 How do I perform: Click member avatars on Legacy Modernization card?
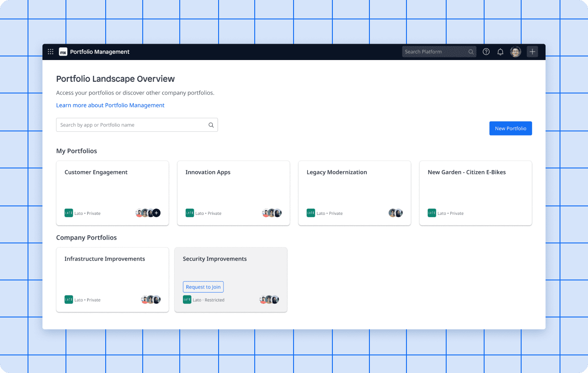[x=395, y=213]
